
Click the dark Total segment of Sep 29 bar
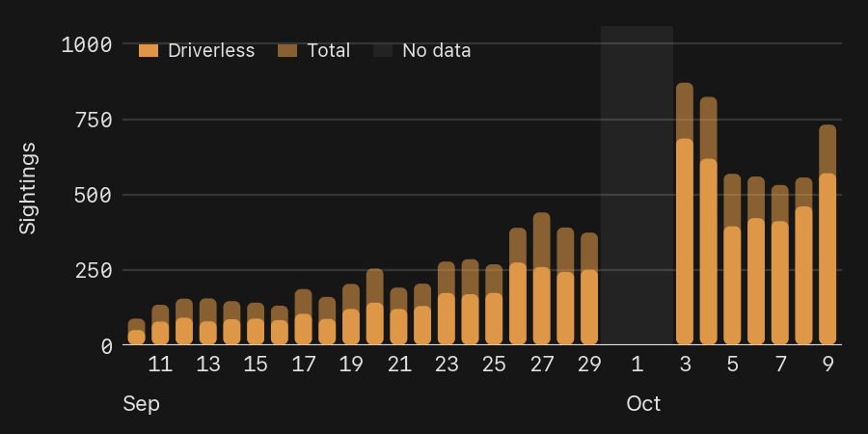(x=589, y=252)
